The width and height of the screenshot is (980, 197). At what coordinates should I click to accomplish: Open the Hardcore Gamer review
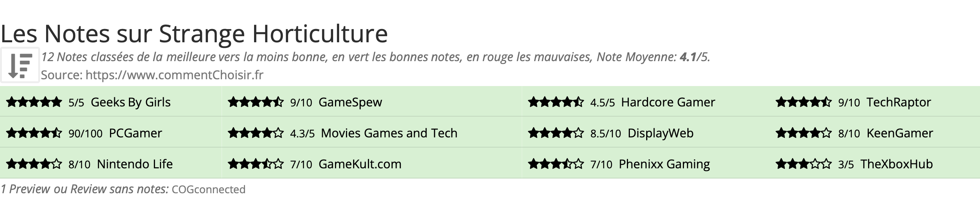668,102
